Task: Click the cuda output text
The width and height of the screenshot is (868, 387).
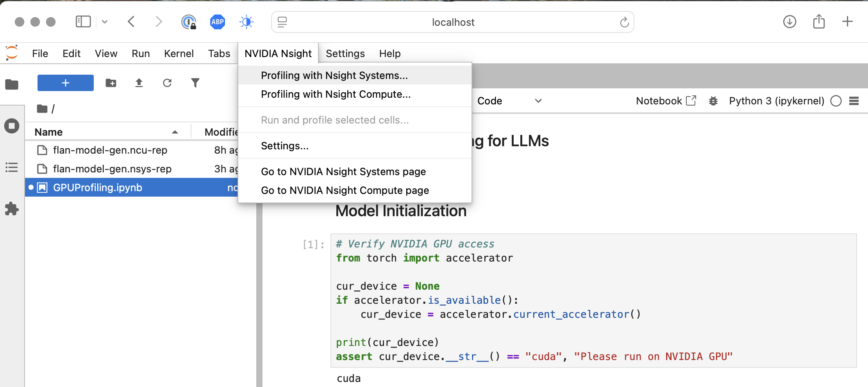Action: point(349,378)
